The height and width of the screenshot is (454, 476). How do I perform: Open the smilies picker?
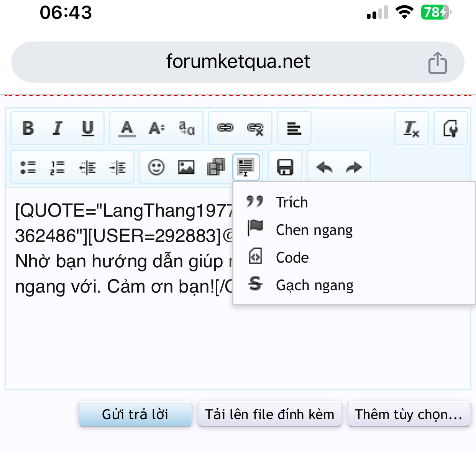(156, 168)
